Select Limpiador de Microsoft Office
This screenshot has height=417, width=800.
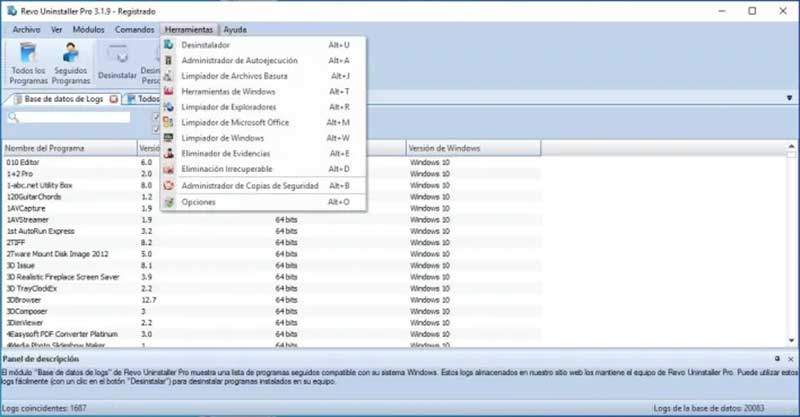235,122
